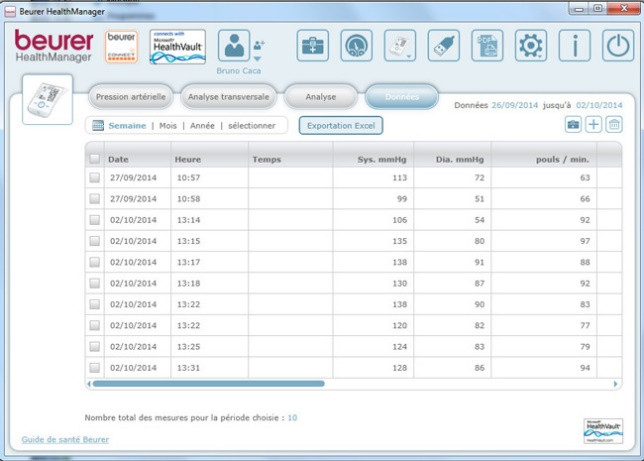
Task: Click the scale gauge icon
Action: pyautogui.click(x=357, y=46)
